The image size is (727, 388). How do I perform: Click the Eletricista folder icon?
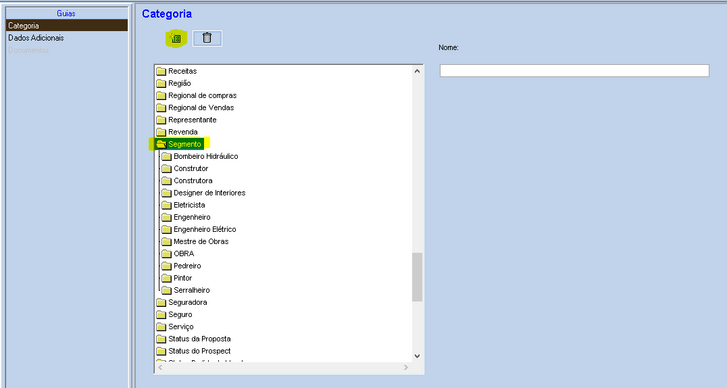166,205
